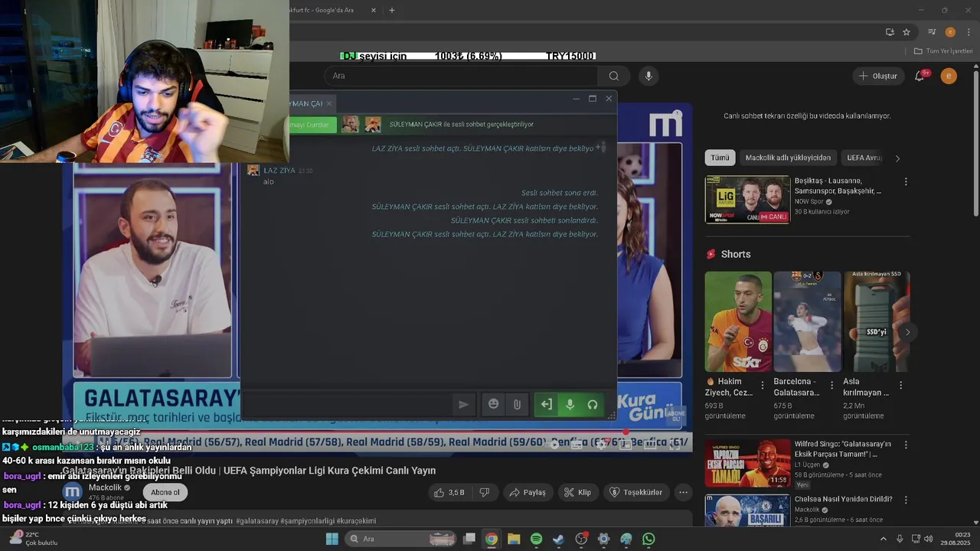Enter fullscreen in the video player
This screenshot has width=980, height=551.
[x=675, y=444]
